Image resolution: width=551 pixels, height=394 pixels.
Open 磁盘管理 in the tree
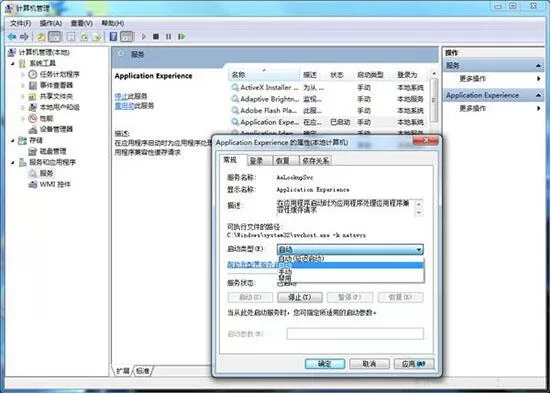click(53, 151)
